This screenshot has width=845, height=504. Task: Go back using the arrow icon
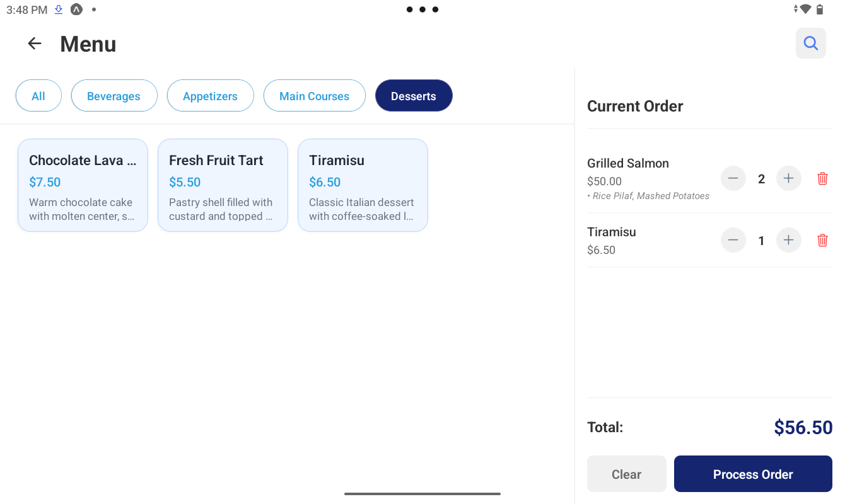[34, 43]
